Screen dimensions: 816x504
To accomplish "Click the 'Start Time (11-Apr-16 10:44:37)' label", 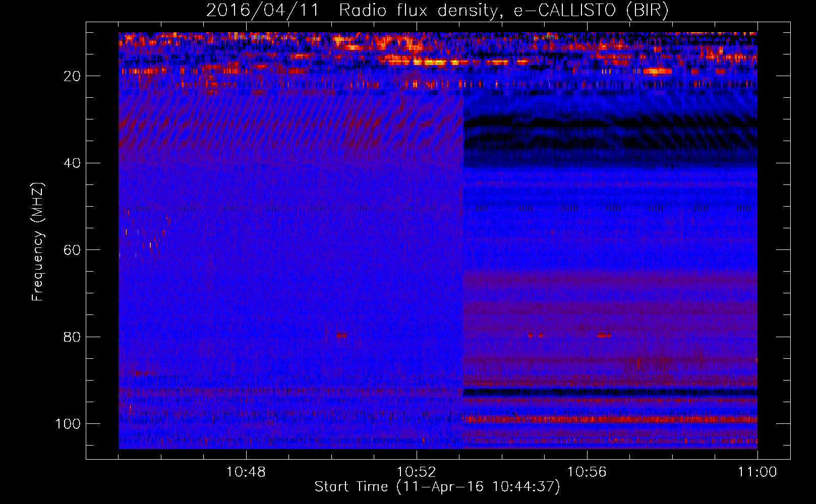I will 437,487.
